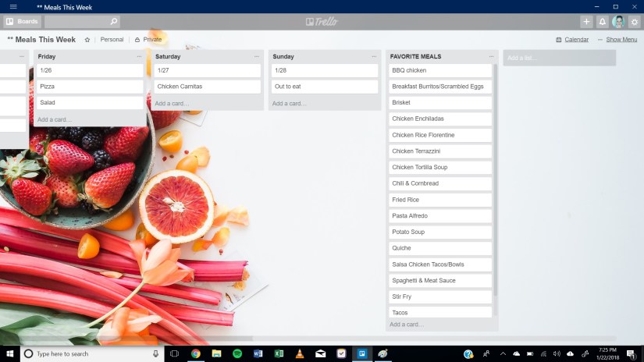Image resolution: width=644 pixels, height=362 pixels.
Task: Click Add a card under Saturday
Action: coord(170,104)
